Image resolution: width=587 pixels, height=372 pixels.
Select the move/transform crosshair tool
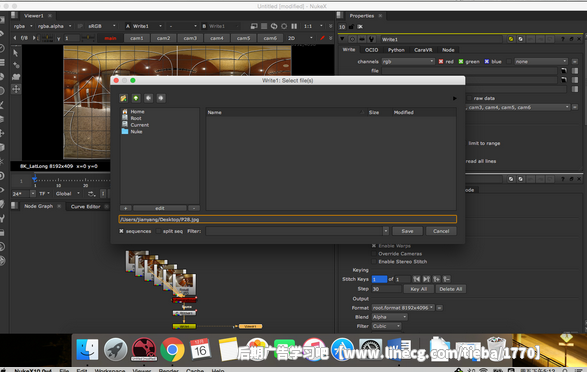pos(16,89)
